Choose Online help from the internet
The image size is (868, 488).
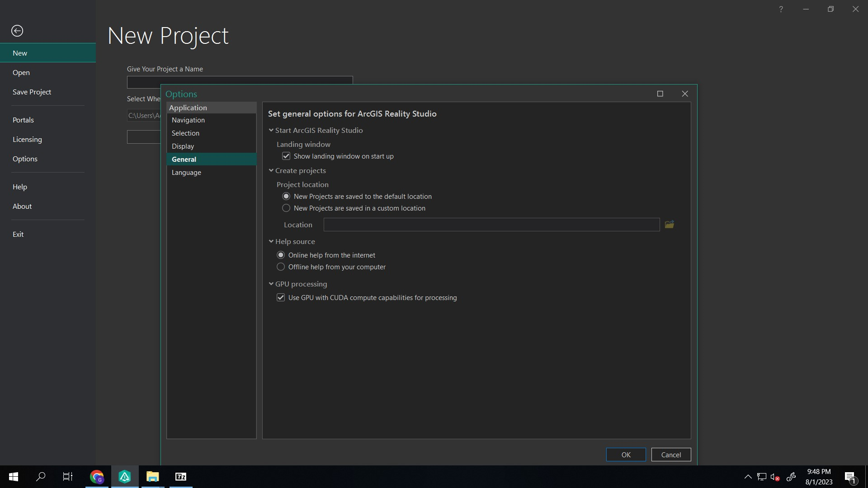pyautogui.click(x=281, y=255)
